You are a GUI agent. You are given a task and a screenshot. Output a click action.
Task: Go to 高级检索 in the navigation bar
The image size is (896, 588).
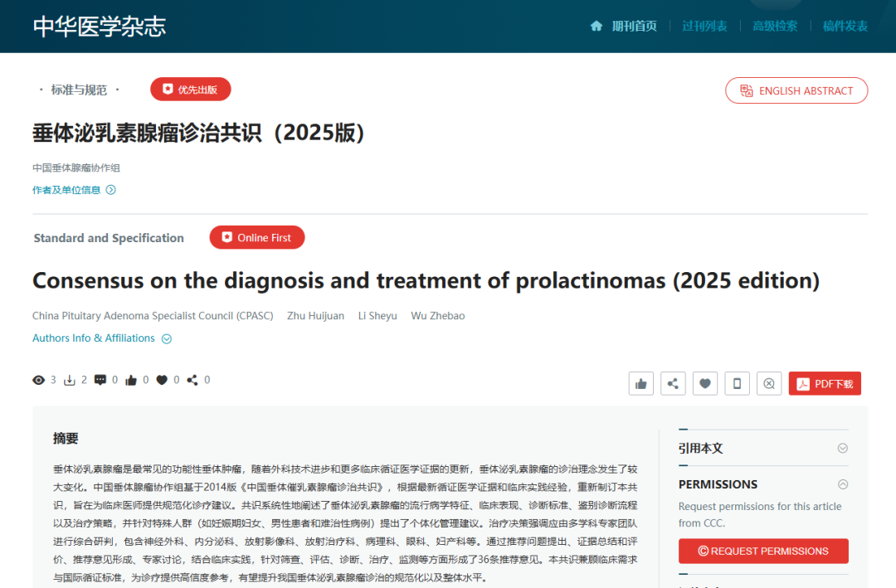775,26
